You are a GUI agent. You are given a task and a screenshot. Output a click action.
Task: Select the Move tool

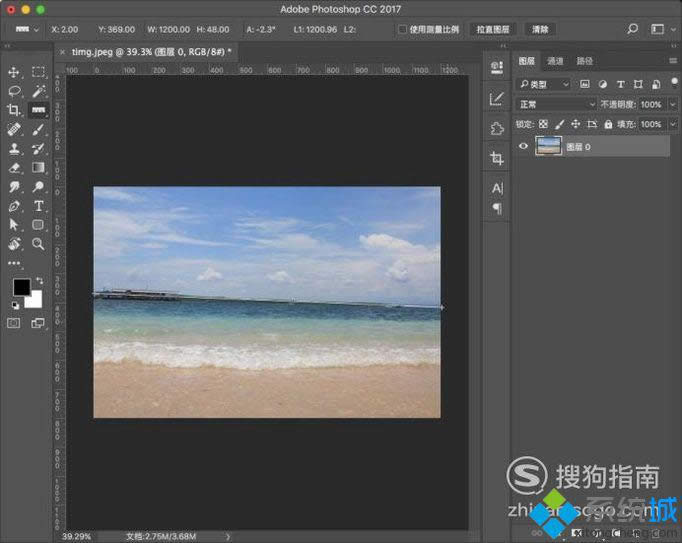(x=14, y=72)
